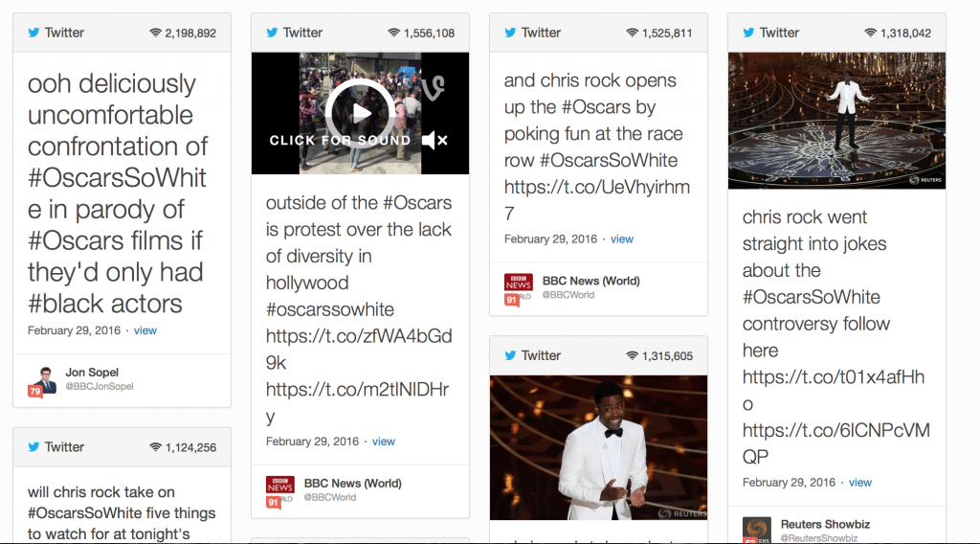Viewport: 980px width, 544px height.
Task: Open view link on Reuters Showbiz tweet
Action: click(860, 483)
